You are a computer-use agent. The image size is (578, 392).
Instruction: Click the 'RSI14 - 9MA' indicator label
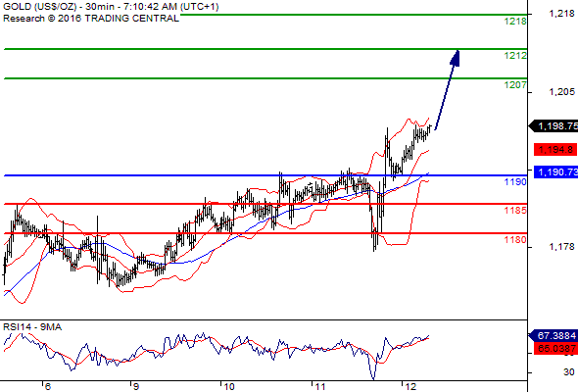pos(32,327)
